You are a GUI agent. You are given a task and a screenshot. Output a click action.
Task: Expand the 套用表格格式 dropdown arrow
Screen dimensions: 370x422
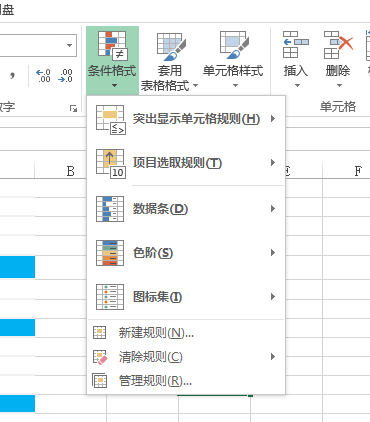pyautogui.click(x=195, y=86)
